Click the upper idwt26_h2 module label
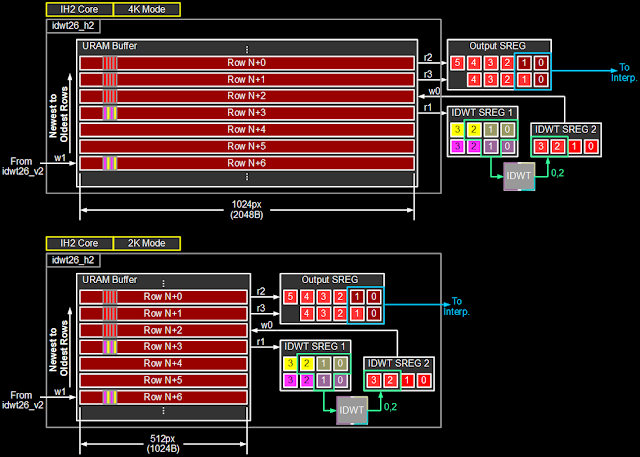640x457 pixels. tap(73, 26)
